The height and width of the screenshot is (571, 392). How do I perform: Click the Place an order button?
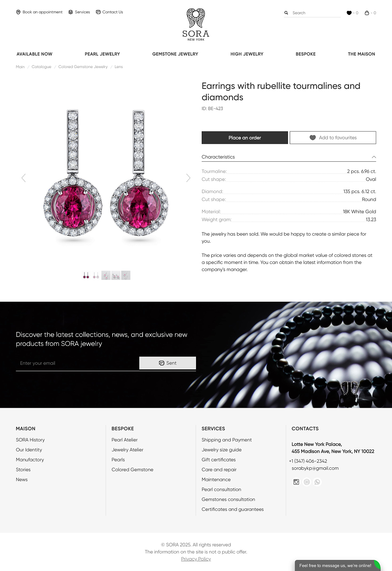244,138
